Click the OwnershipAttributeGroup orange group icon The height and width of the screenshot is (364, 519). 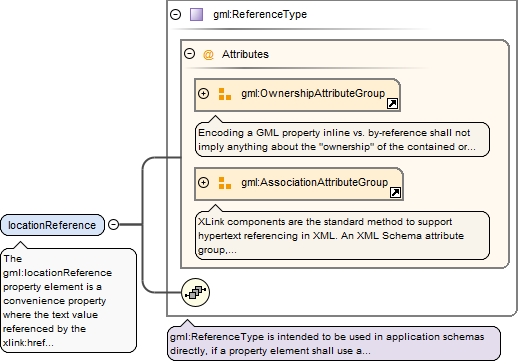[225, 94]
